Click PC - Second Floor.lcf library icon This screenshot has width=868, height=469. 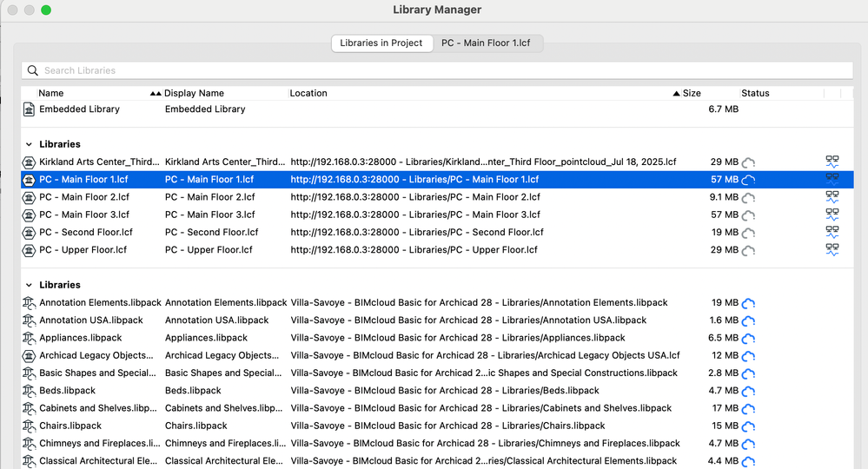(x=29, y=232)
